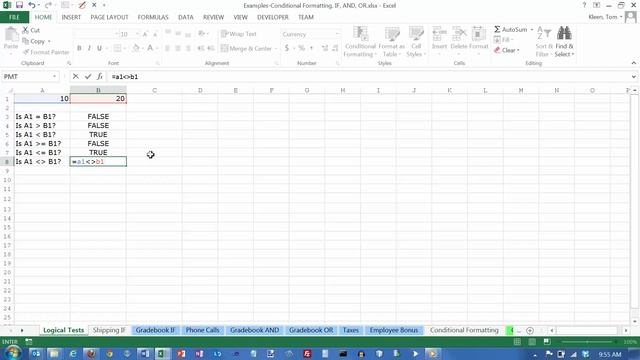The width and height of the screenshot is (640, 360).
Task: Switch to Normal view in status bar
Action: [x=517, y=342]
